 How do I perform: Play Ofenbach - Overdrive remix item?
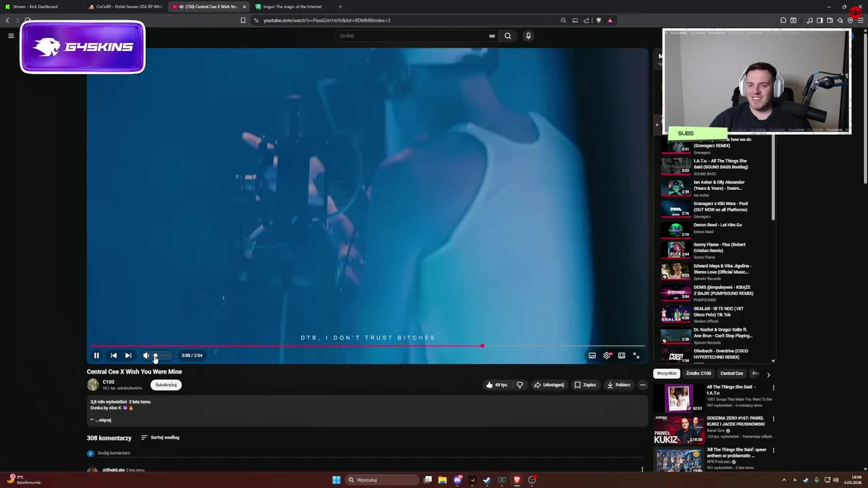pos(715,355)
